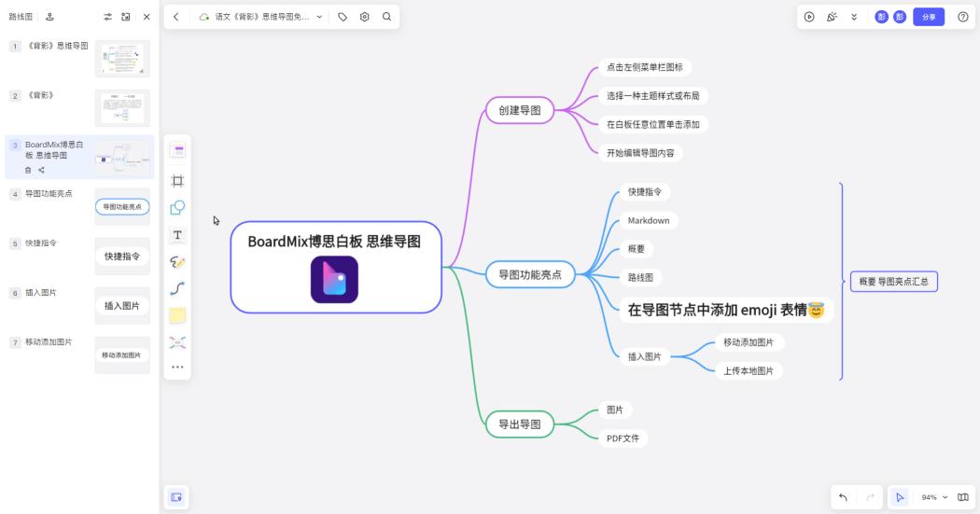Click the PDF文件 node
980x514 pixels.
pyautogui.click(x=623, y=438)
